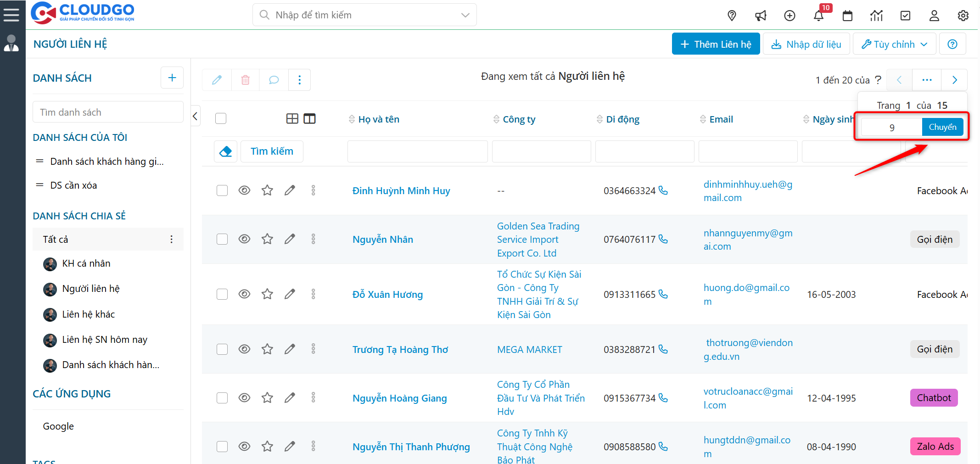Click the phone icon next to 0364663324
980x464 pixels.
pyautogui.click(x=663, y=190)
